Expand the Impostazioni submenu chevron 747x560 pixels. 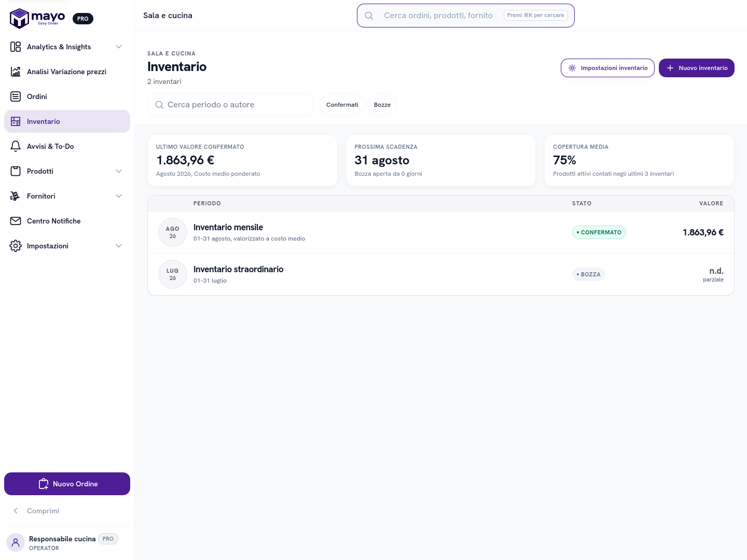[119, 246]
